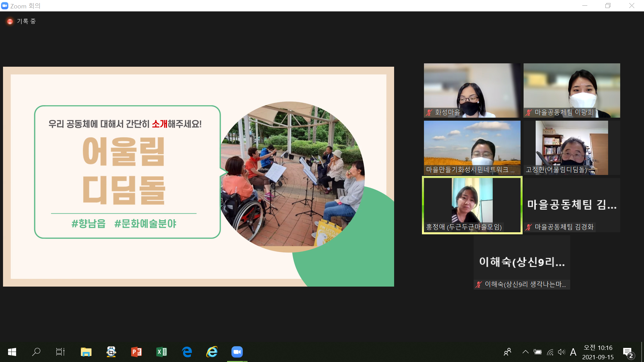The height and width of the screenshot is (362, 644).
Task: Select the 화성마을 participant video
Action: 472,90
